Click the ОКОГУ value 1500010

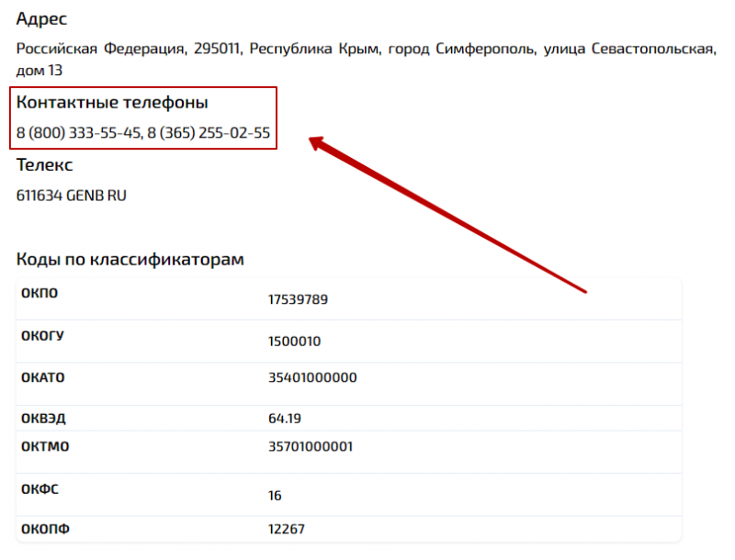[293, 341]
